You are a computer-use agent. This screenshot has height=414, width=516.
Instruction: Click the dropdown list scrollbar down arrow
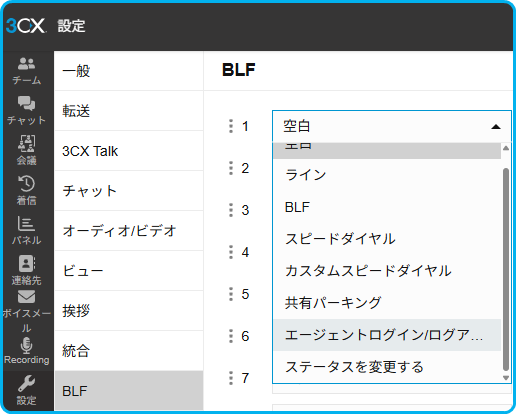[506, 378]
